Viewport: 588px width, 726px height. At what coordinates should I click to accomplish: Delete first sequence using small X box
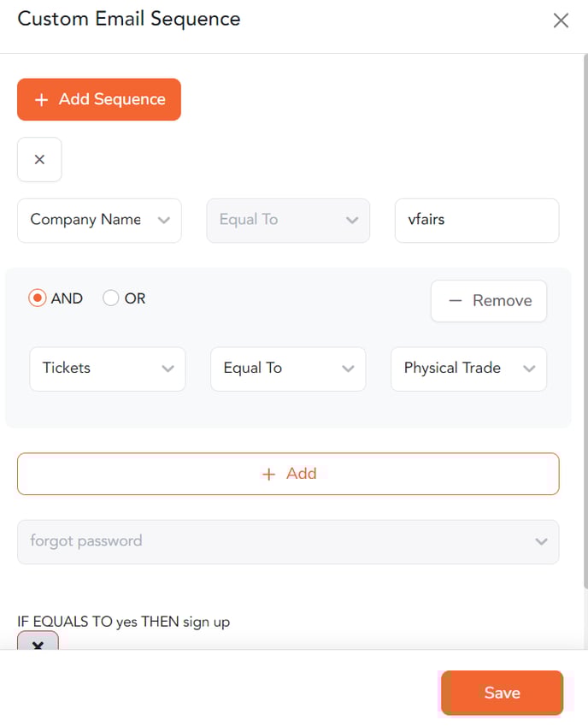coord(39,159)
